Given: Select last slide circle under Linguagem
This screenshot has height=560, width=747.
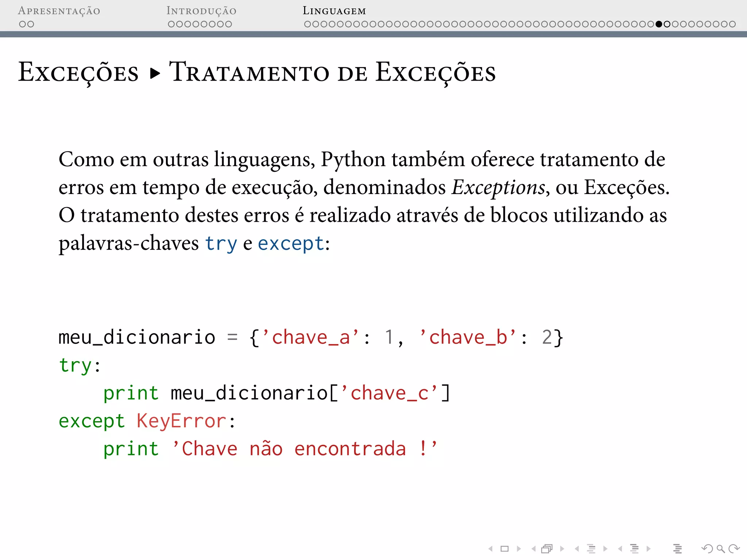Looking at the screenshot, I should pyautogui.click(x=732, y=24).
